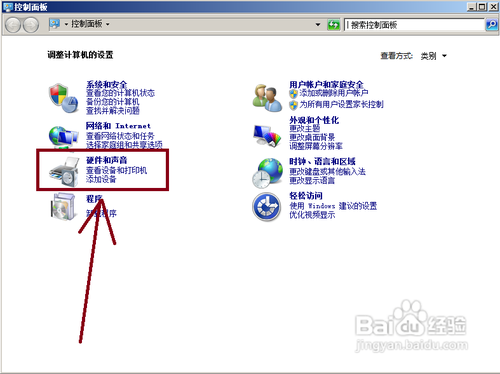The height and width of the screenshot is (374, 500).
Task: Open 查看您的计算机状态 link
Action: [120, 93]
